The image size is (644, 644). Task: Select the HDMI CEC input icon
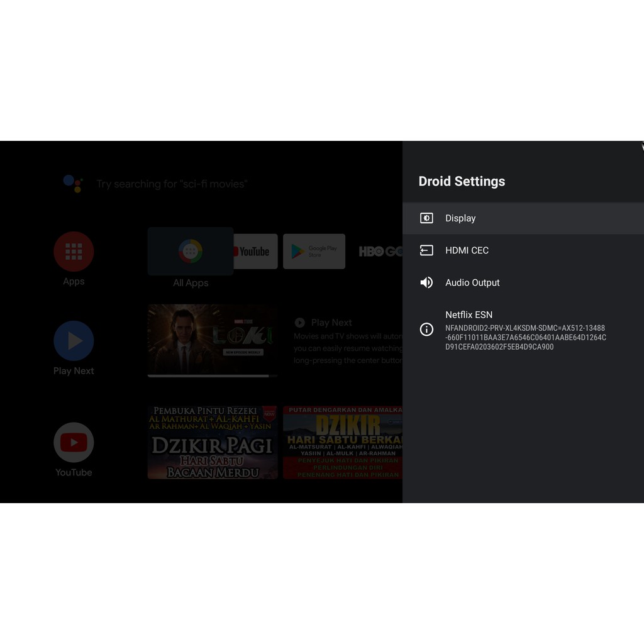pos(426,250)
